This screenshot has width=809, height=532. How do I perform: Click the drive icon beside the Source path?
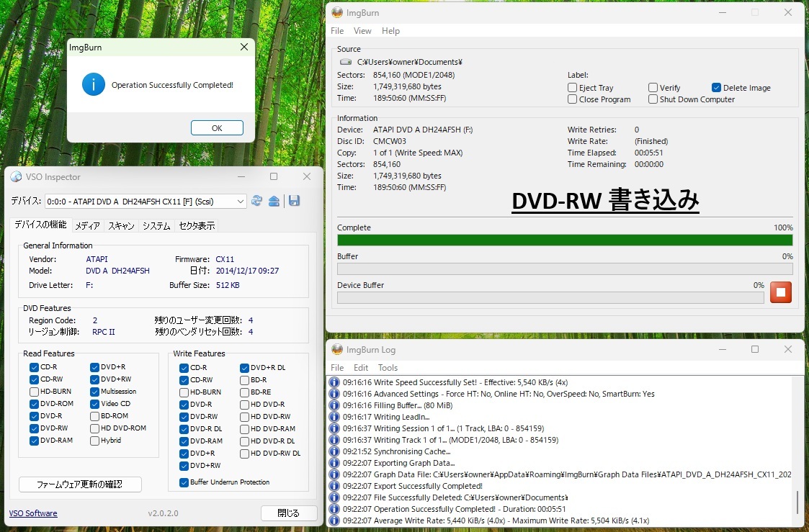click(346, 62)
